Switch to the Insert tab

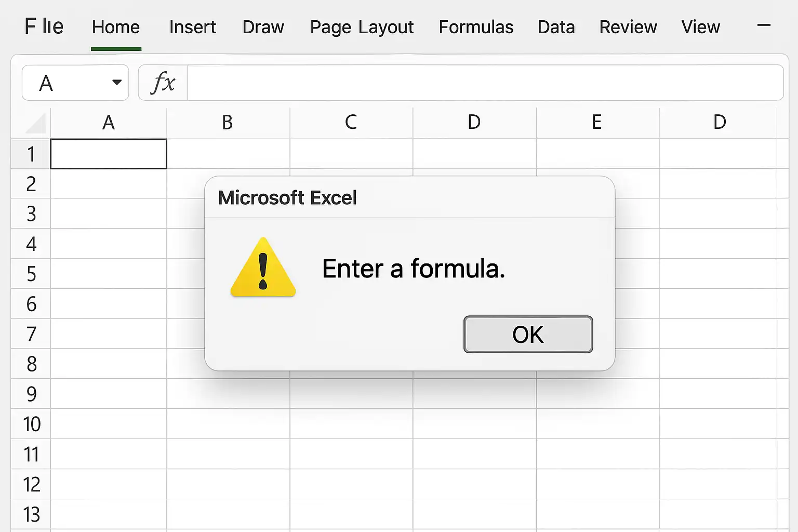pyautogui.click(x=192, y=27)
